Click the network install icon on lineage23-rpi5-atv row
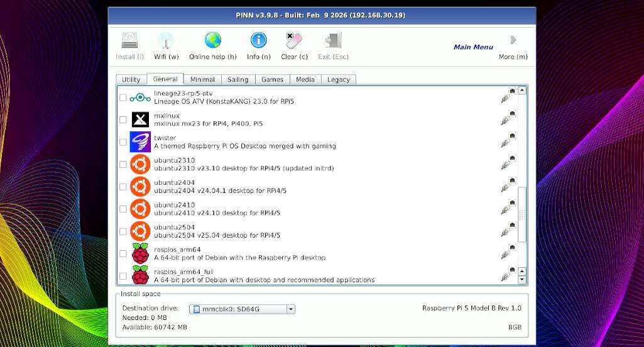 508,96
